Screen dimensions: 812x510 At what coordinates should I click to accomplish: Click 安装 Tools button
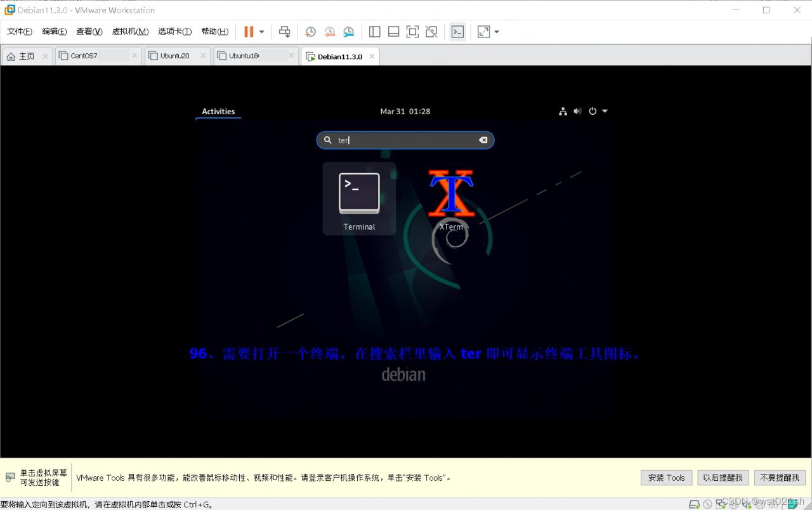pyautogui.click(x=666, y=478)
